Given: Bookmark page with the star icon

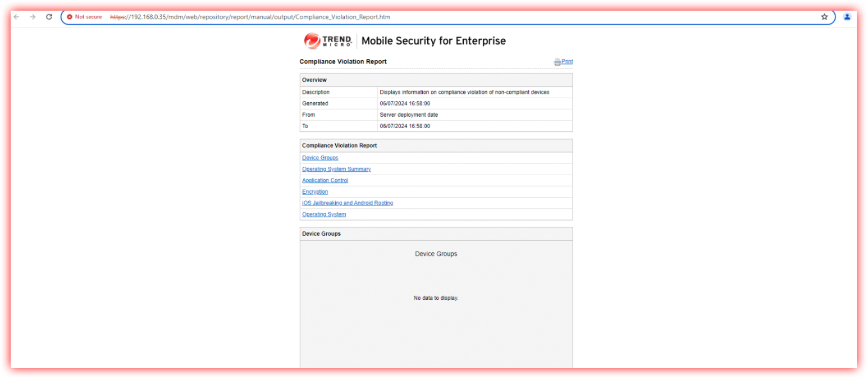Looking at the screenshot, I should point(824,17).
